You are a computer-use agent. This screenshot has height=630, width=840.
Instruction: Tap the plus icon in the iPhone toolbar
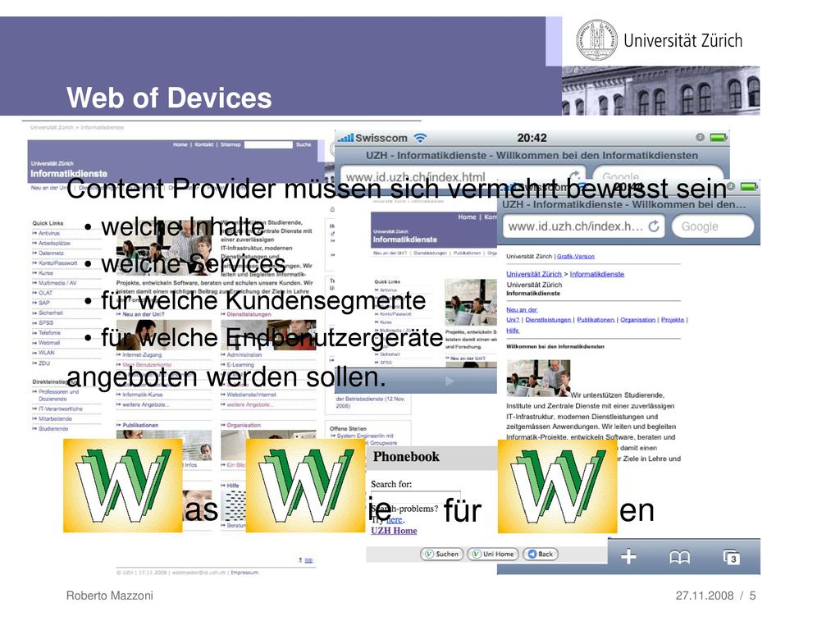click(x=628, y=557)
